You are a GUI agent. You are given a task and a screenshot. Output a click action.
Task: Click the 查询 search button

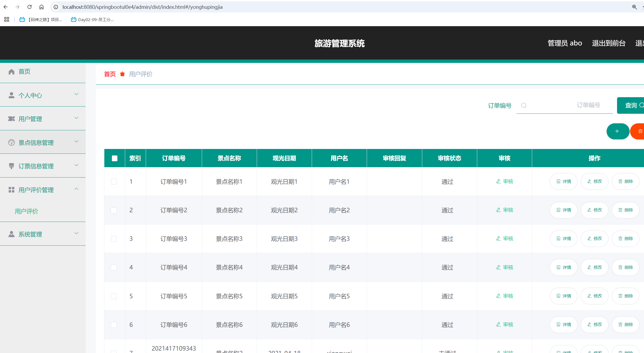[x=631, y=105]
